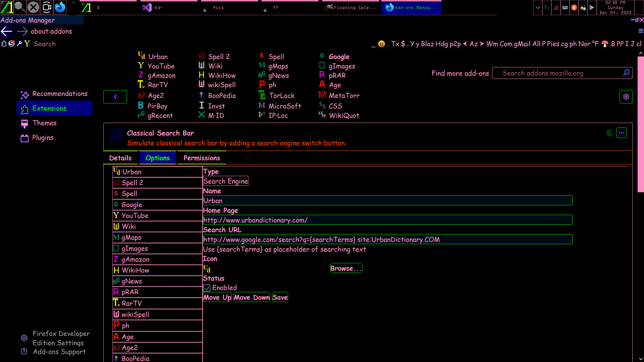Click the microphone tray icon

click(574, 8)
